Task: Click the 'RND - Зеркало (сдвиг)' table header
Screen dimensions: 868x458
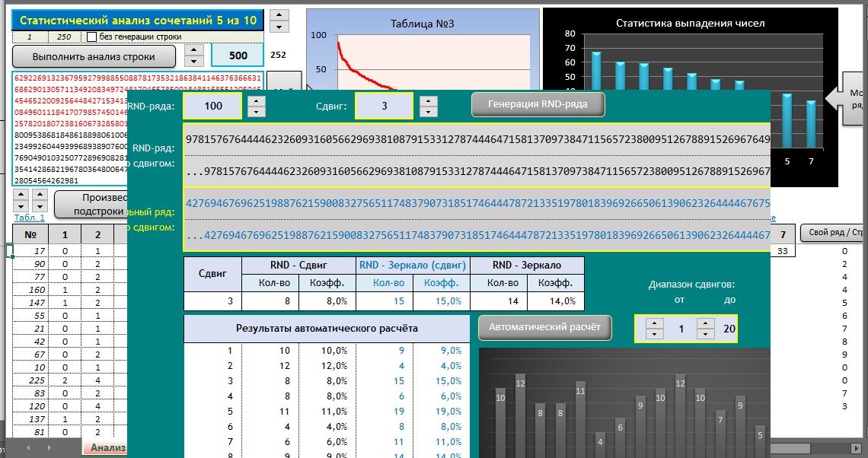Action: pos(413,265)
